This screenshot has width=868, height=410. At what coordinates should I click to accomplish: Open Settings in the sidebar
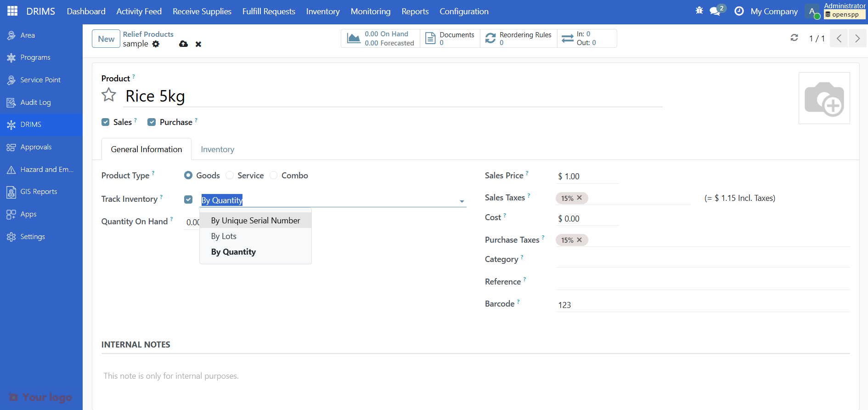click(41, 237)
